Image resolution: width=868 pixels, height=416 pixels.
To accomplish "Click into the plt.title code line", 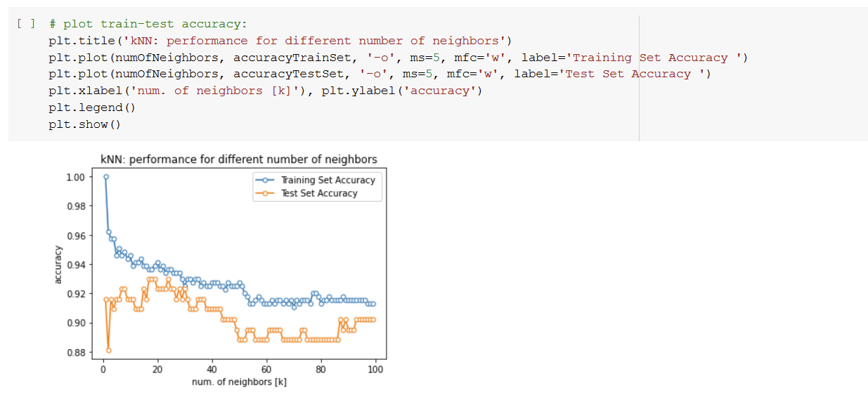I will (x=280, y=41).
